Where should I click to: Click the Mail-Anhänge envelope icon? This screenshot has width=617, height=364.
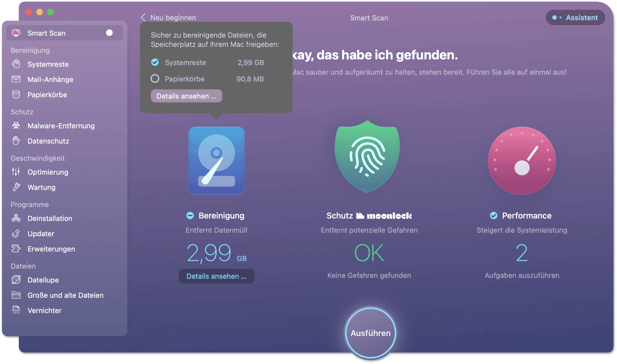point(16,79)
